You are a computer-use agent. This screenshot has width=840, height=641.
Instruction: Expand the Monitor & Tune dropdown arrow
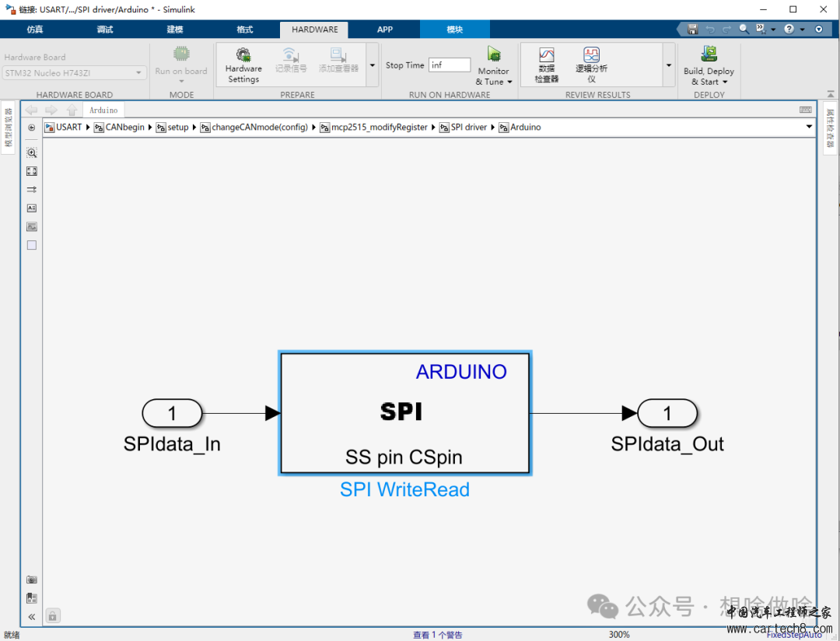pos(509,82)
